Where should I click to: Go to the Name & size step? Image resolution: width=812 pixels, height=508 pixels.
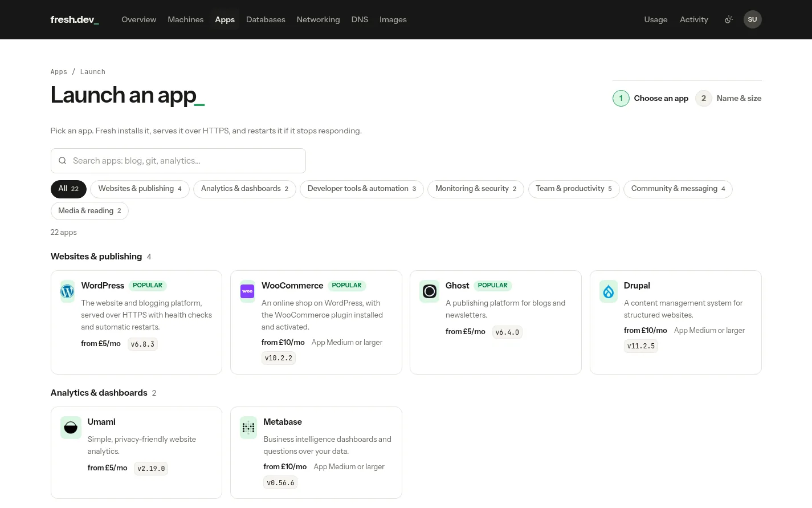pyautogui.click(x=728, y=98)
